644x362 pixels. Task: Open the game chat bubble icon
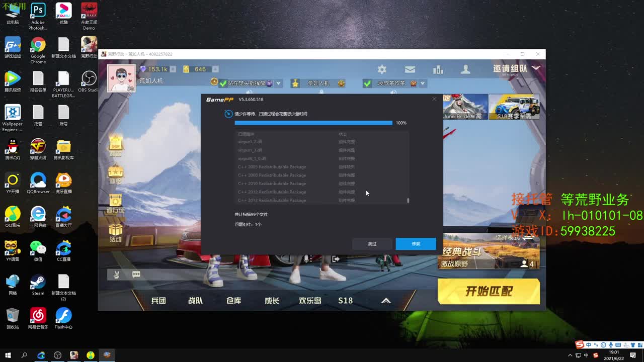pos(136,275)
